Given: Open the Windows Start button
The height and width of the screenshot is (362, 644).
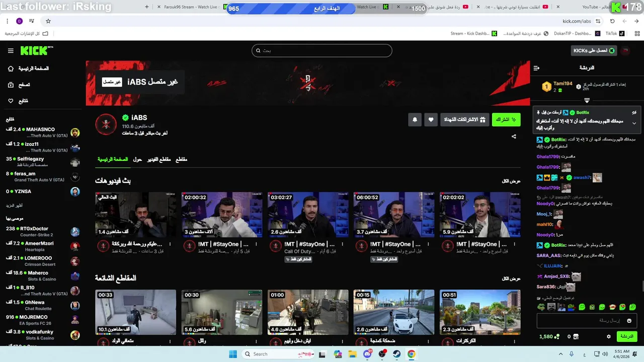Looking at the screenshot, I should click(x=232, y=354).
